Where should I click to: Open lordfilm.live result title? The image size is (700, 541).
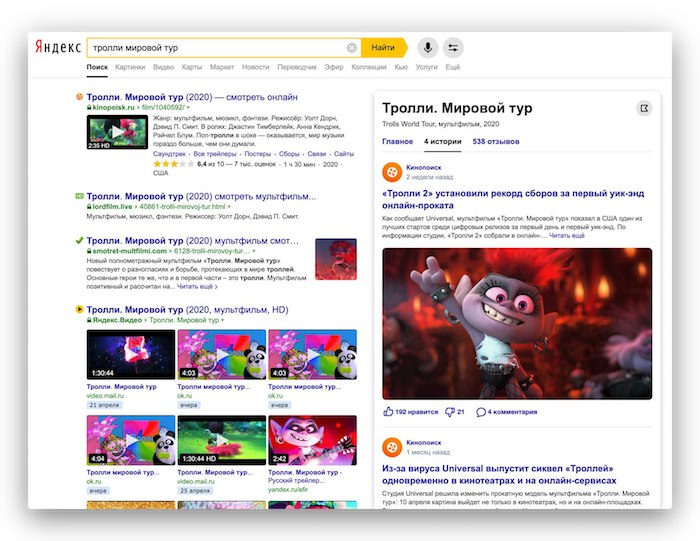201,196
